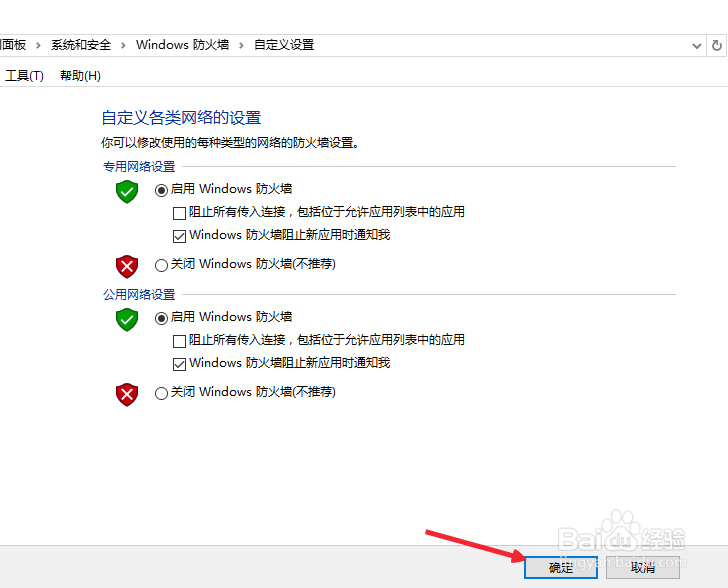Click green shield icon under public network settings
Screen dimensions: 728x588
pyautogui.click(x=127, y=320)
